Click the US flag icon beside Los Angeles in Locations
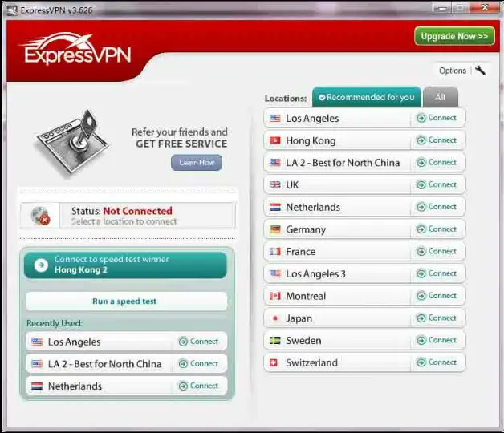 tap(274, 118)
